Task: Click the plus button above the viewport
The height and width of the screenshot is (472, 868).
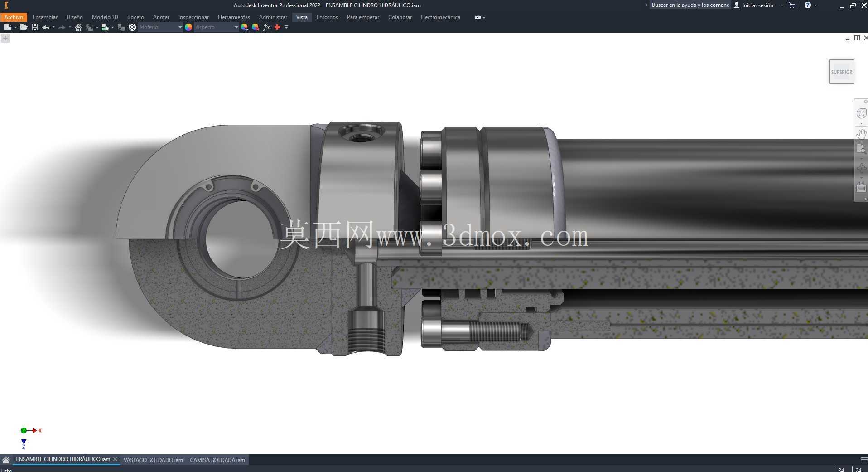Action: click(x=5, y=38)
